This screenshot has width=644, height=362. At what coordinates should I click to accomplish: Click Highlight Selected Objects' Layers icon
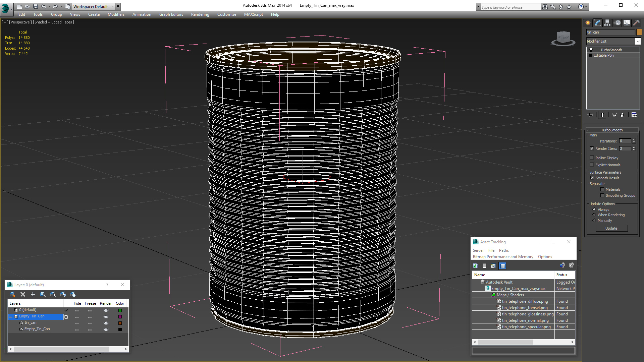53,294
